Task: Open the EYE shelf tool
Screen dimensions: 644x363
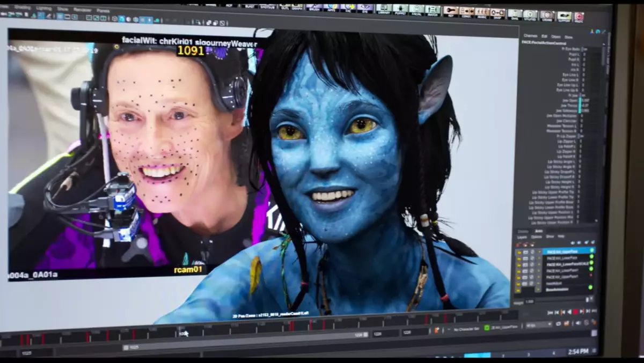Action: 365,8
